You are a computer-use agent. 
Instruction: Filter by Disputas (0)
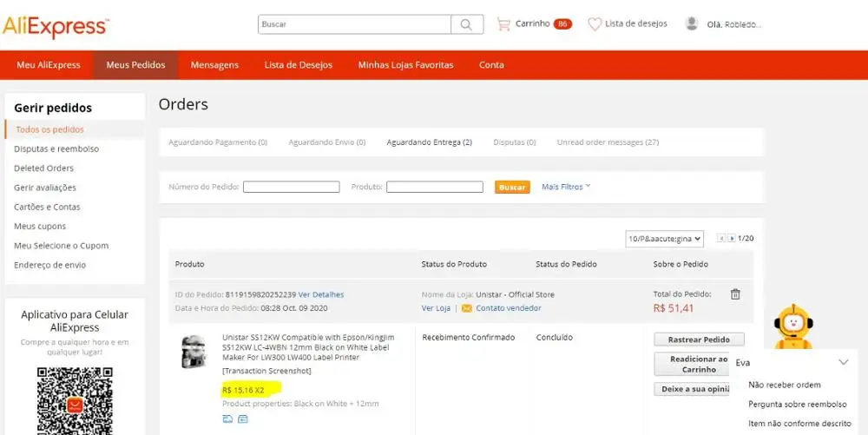pyautogui.click(x=515, y=142)
